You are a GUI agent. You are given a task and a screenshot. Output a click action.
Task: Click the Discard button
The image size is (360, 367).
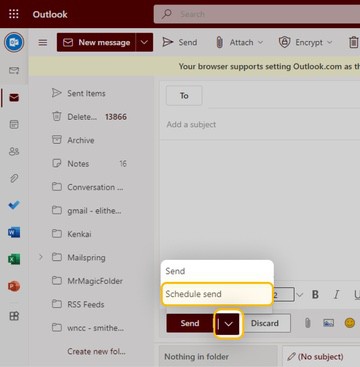(265, 323)
